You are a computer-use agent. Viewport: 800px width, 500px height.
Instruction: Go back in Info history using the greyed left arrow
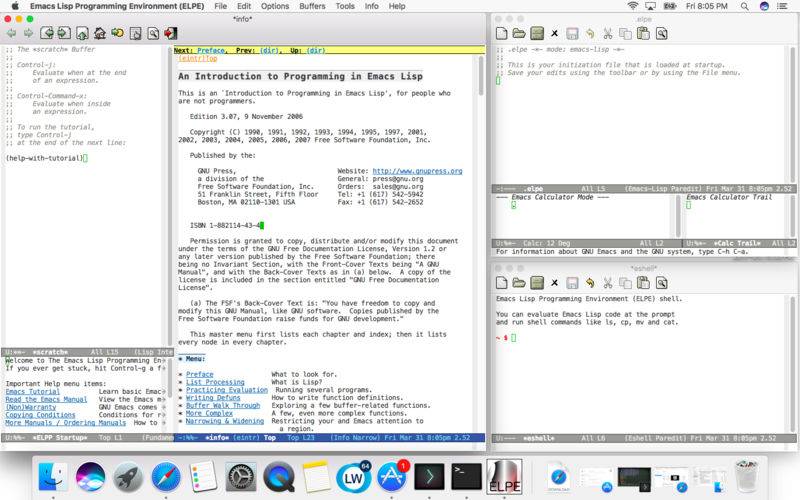pos(11,33)
